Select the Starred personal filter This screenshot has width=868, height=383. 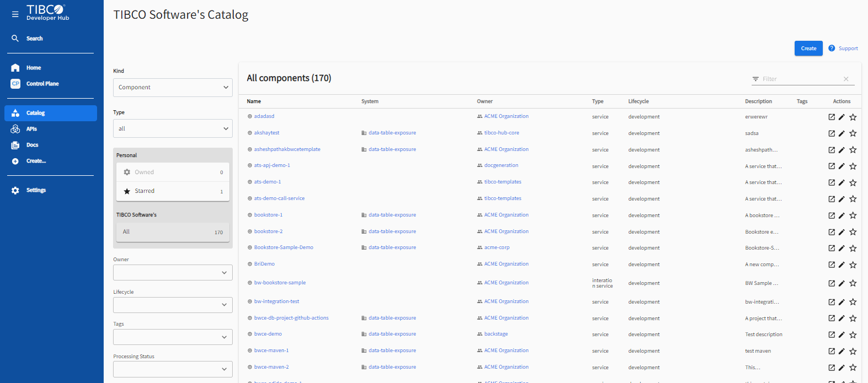tap(173, 191)
